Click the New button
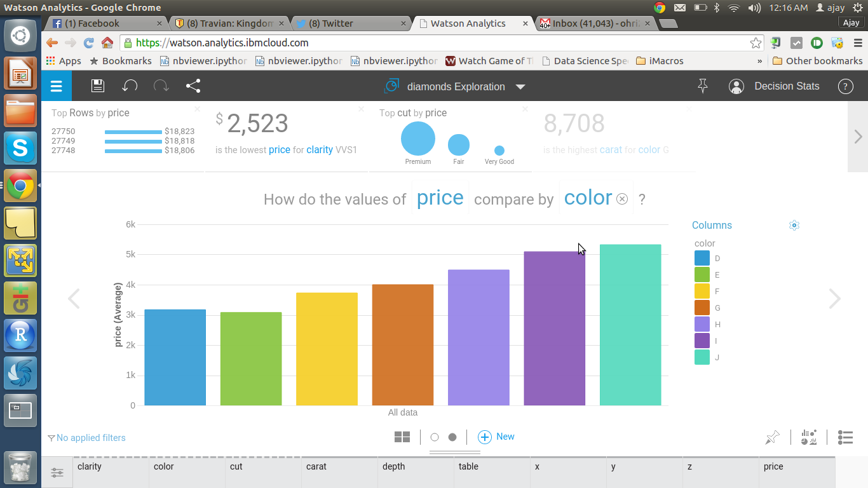 (496, 437)
